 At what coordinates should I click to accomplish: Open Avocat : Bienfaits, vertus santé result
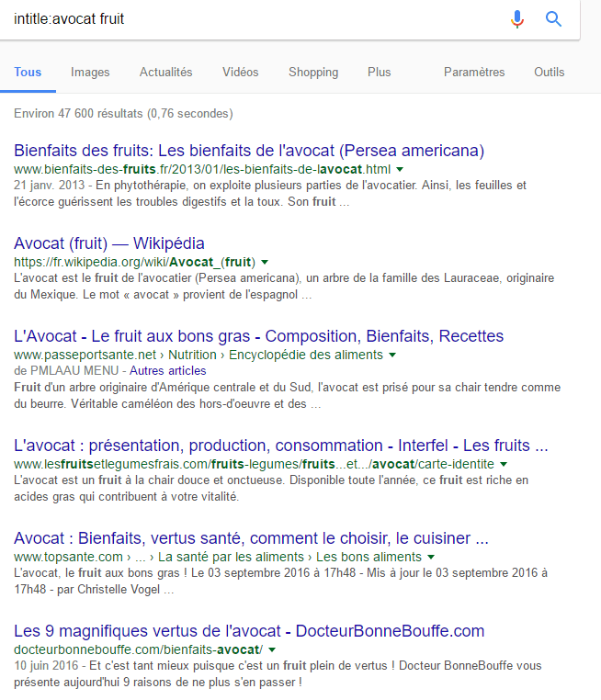coord(251,538)
